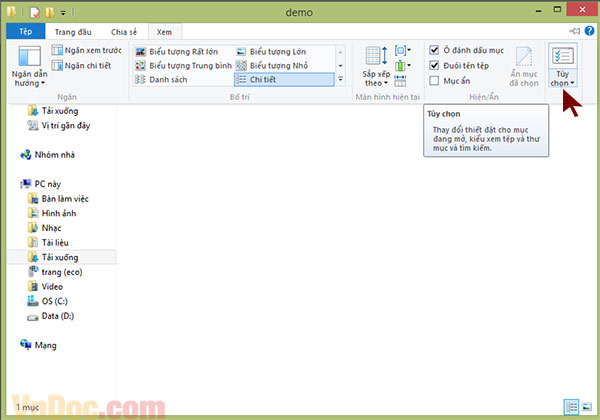This screenshot has height=420, width=600.
Task: Open Bàn làm việc folder
Action: [x=58, y=199]
